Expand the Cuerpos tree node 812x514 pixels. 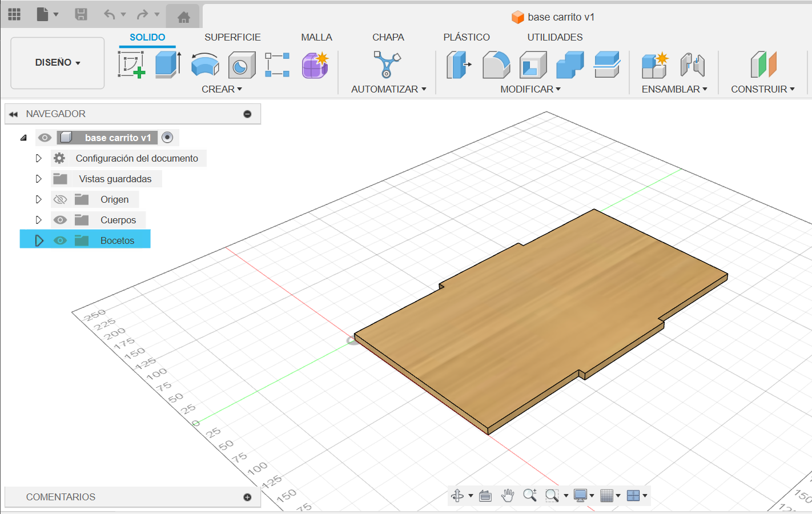click(39, 219)
